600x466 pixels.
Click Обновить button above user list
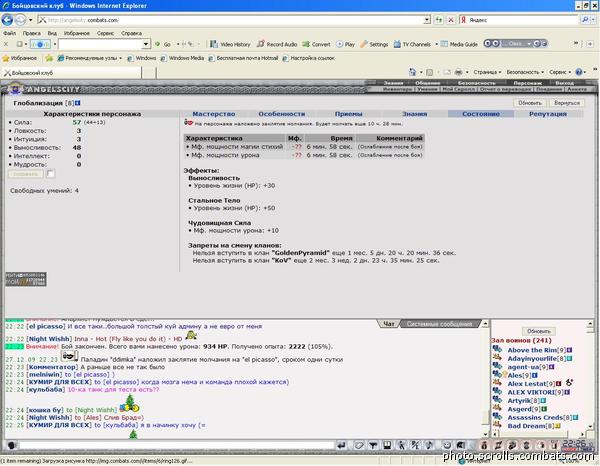pos(538,331)
